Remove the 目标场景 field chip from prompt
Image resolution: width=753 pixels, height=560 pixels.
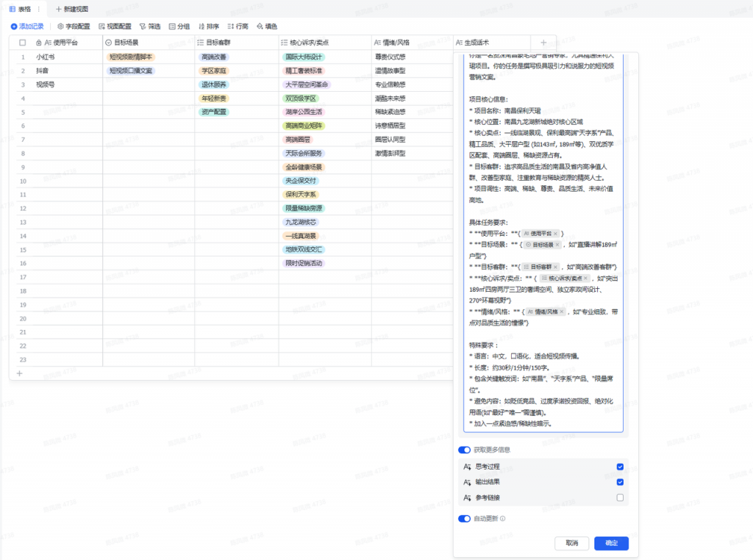pyautogui.click(x=557, y=245)
